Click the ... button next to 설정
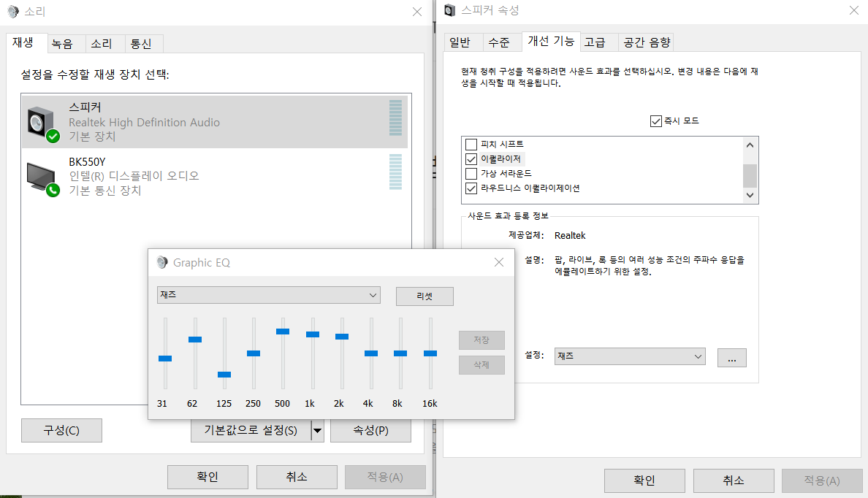868x498 pixels. [732, 358]
